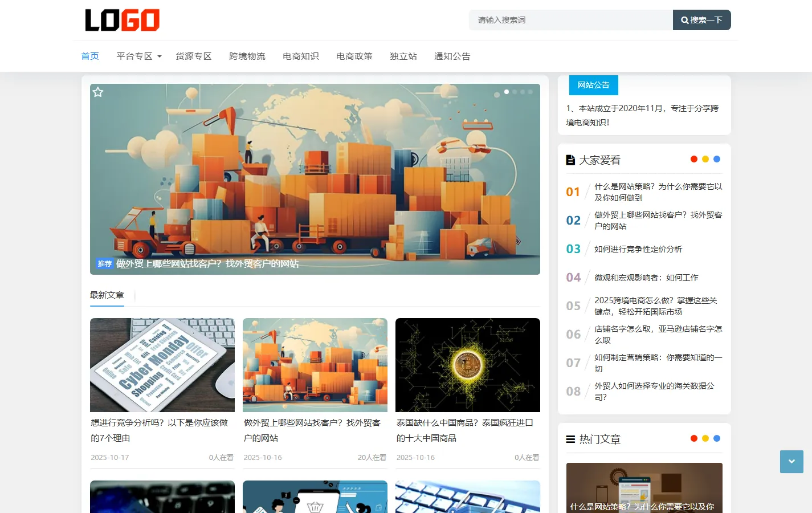Screen dimensions: 812x513
Task: Select the first carousel indicator dot
Action: (x=507, y=92)
